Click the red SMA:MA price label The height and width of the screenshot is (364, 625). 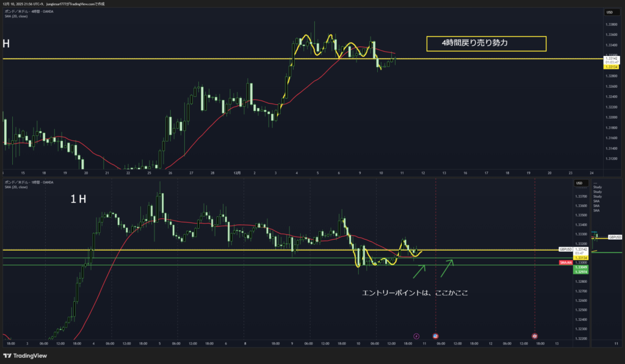[566, 262]
